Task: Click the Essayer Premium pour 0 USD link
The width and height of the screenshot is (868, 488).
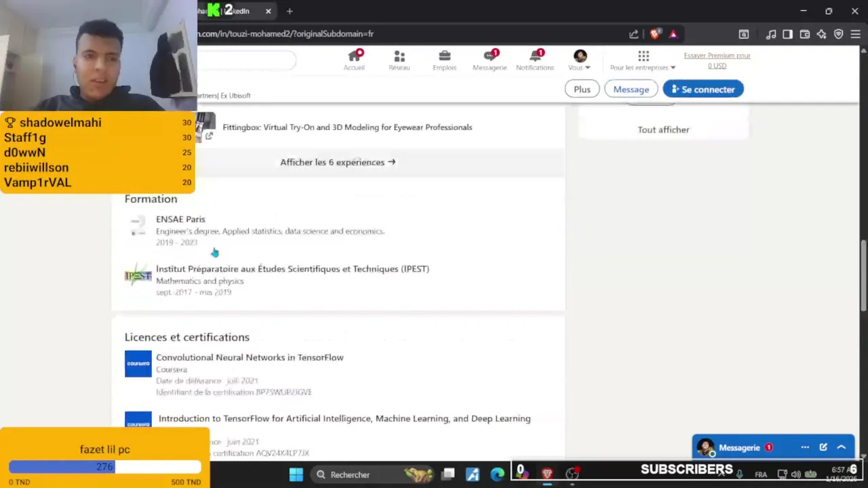Action: coord(717,60)
